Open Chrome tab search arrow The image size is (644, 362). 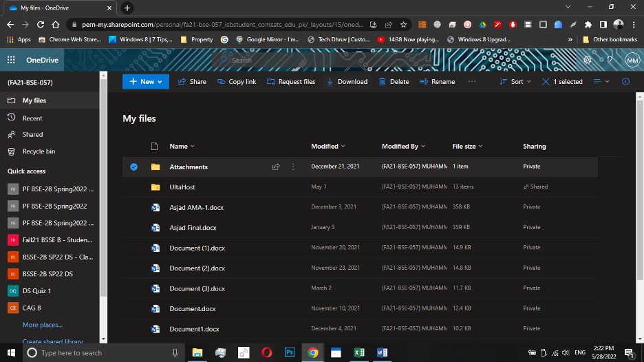tap(568, 7)
